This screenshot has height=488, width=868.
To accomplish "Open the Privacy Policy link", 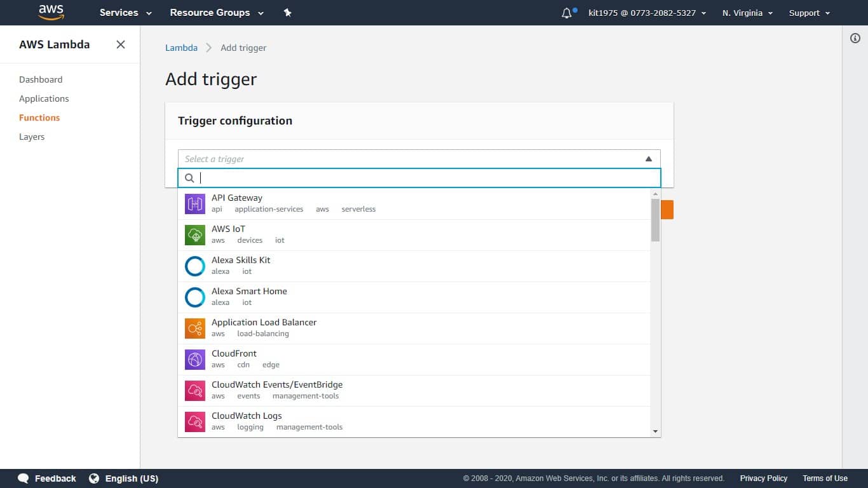I will (763, 478).
